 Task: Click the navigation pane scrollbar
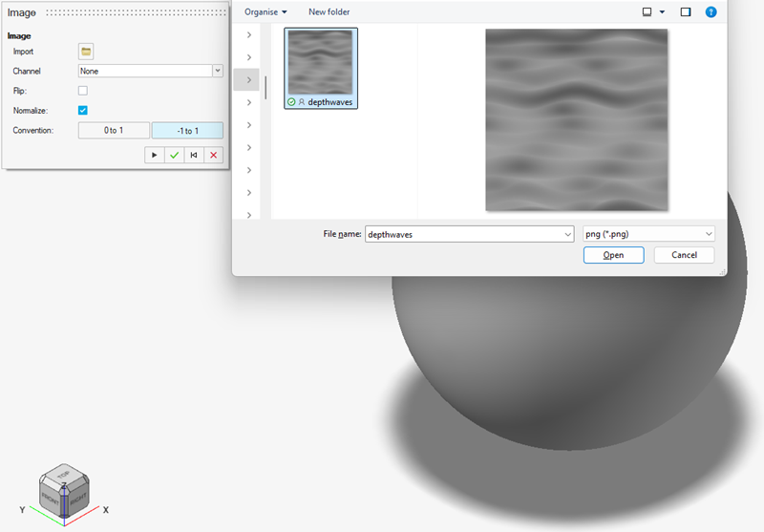point(265,88)
